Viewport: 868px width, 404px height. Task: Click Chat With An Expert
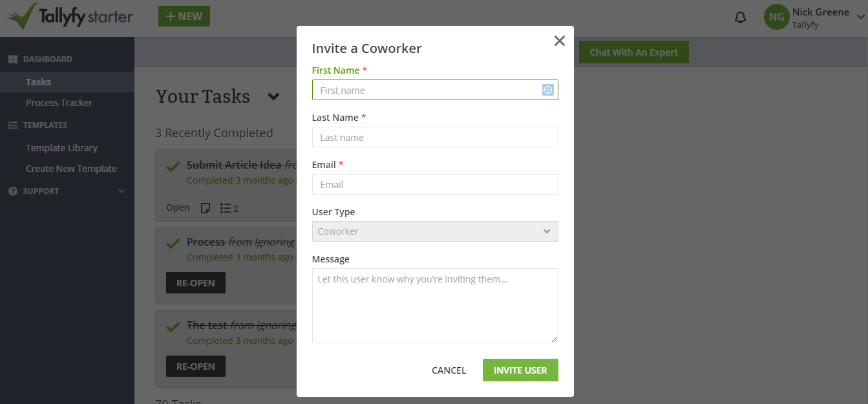point(633,52)
